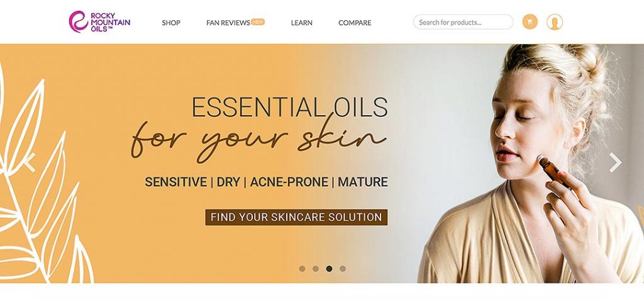Select the second carousel indicator dot

pyautogui.click(x=316, y=269)
